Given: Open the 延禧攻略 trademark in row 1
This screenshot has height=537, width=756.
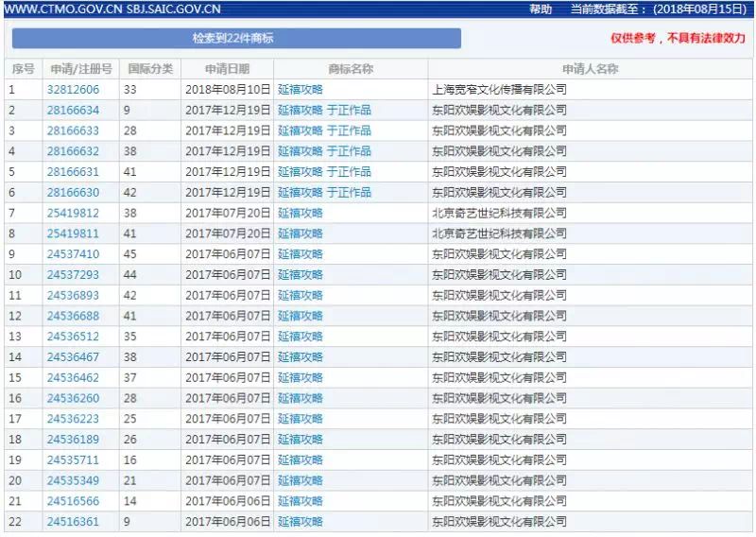Looking at the screenshot, I should [300, 89].
